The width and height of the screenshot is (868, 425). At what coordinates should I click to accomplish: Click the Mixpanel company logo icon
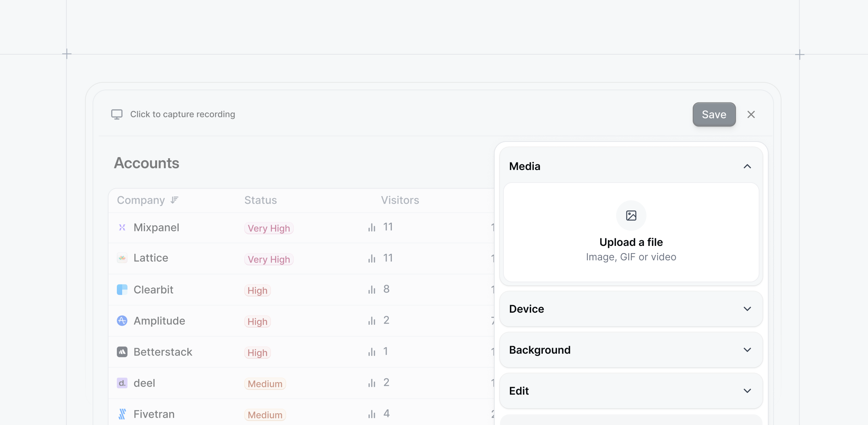coord(122,227)
